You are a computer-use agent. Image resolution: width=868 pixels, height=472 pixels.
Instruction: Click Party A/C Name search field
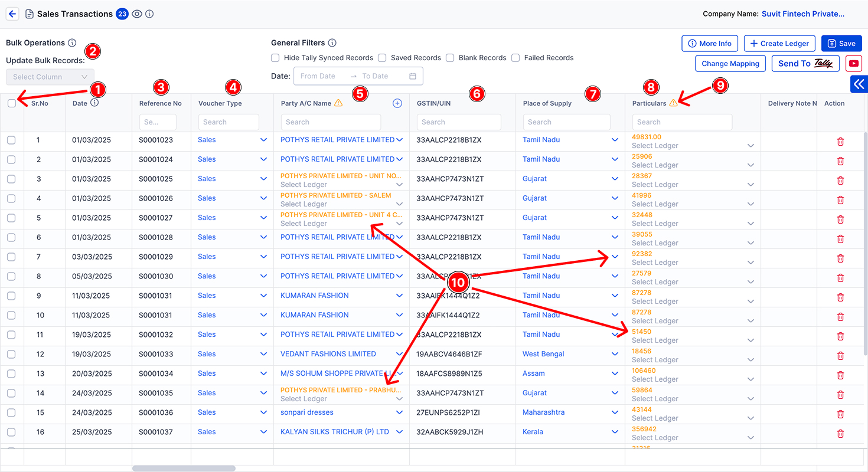331,122
